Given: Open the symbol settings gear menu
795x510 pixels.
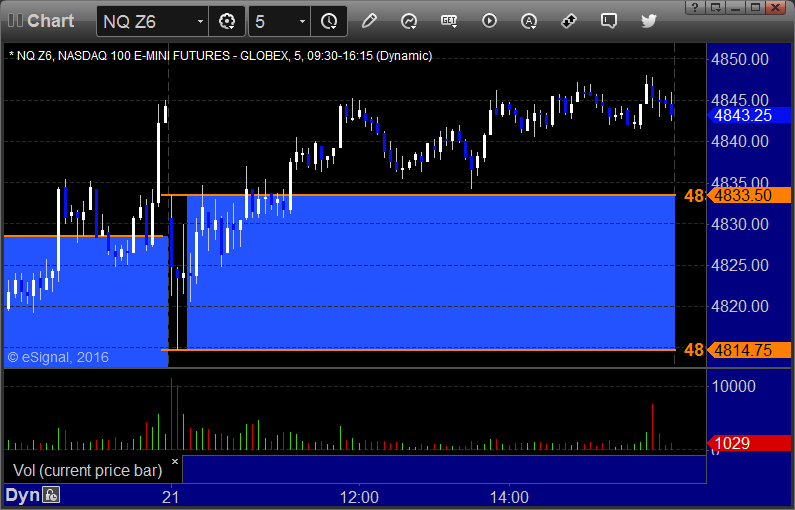Looking at the screenshot, I should click(227, 21).
